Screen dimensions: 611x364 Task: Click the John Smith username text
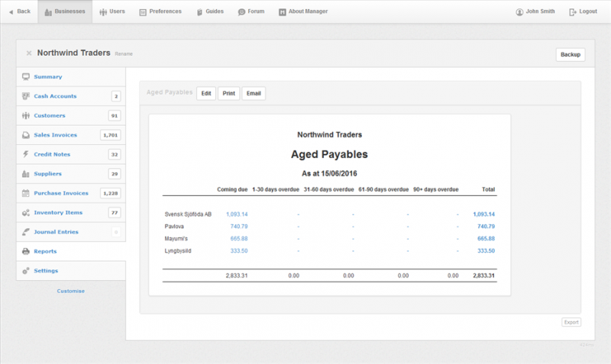point(540,11)
